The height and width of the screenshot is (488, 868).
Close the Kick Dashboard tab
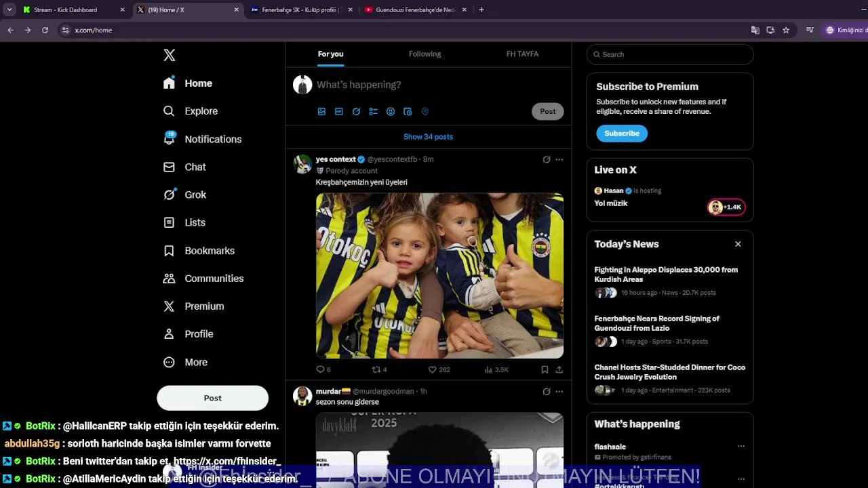(x=122, y=10)
